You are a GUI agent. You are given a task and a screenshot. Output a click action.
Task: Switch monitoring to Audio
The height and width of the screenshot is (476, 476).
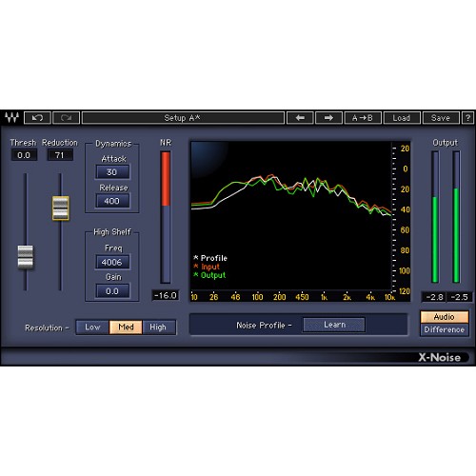tap(445, 317)
